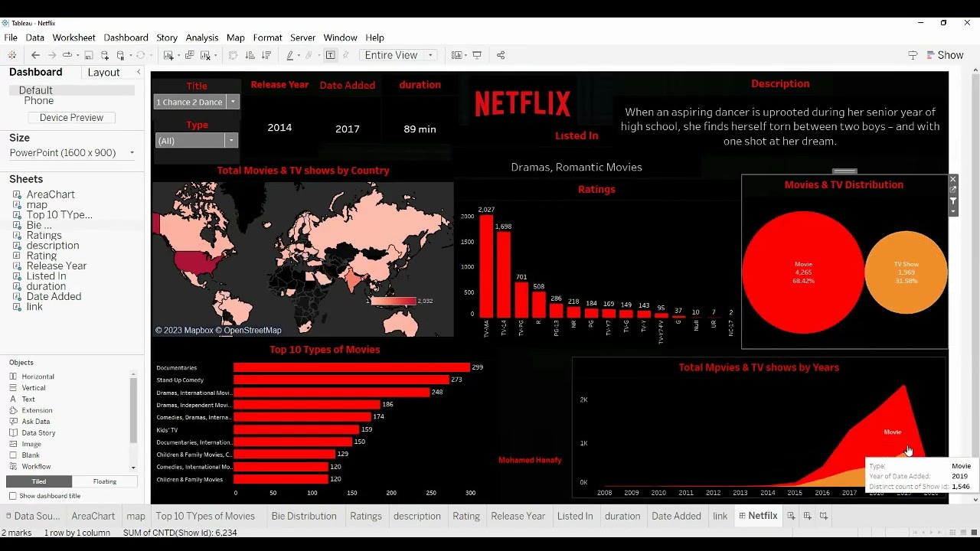This screenshot has height=551, width=980.
Task: Click the New Data Source icon
Action: click(105, 55)
